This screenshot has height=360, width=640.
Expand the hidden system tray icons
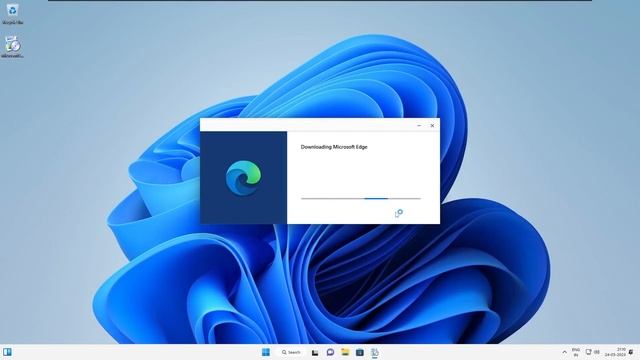(564, 352)
